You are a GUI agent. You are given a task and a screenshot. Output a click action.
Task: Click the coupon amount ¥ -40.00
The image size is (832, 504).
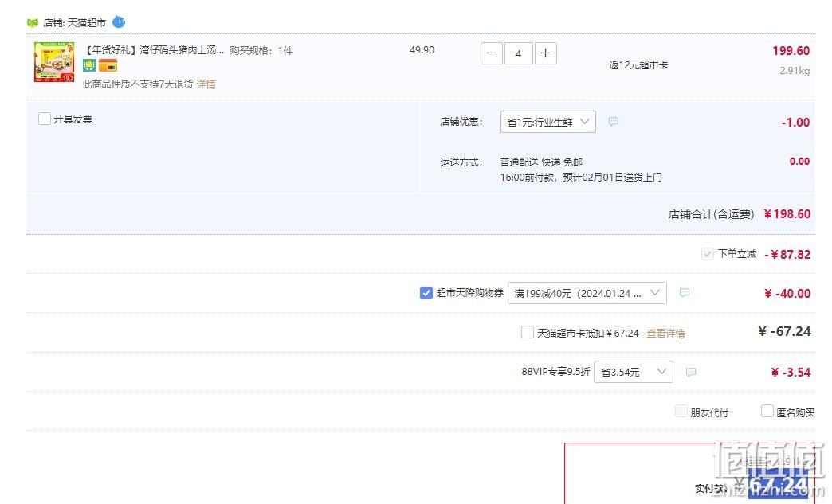(x=787, y=294)
